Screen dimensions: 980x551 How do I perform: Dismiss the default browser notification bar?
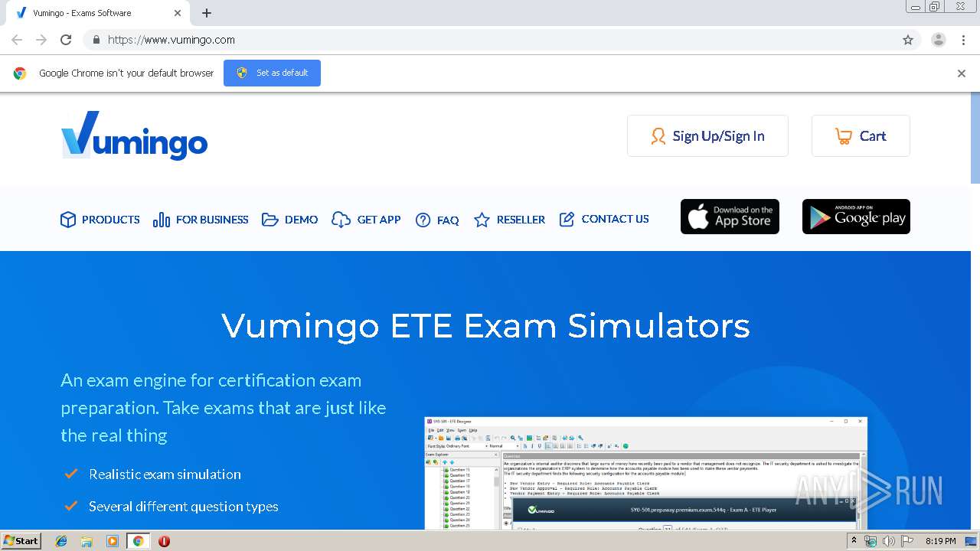click(x=962, y=73)
